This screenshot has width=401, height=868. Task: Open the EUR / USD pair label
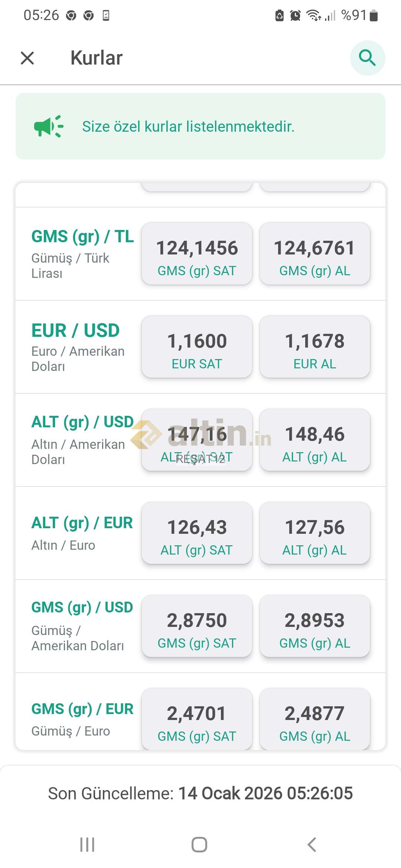(x=75, y=331)
